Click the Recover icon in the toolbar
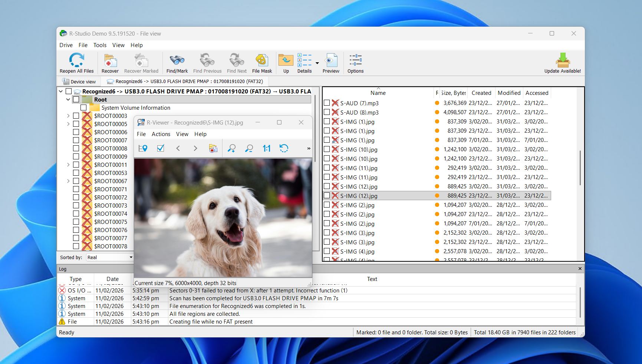Screen dimensions: 642x364 pos(110,62)
